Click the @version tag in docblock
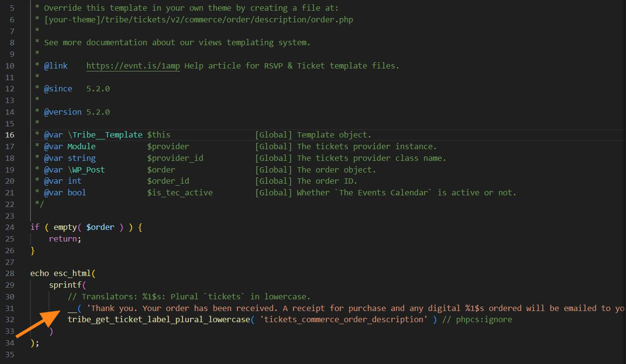This screenshot has height=364, width=626. [63, 112]
